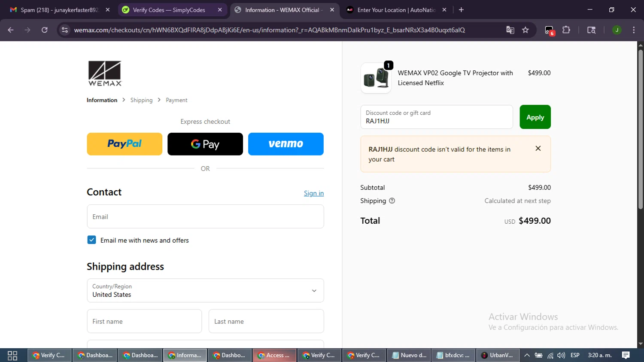
Task: Open the notification center icon
Action: tap(626, 355)
